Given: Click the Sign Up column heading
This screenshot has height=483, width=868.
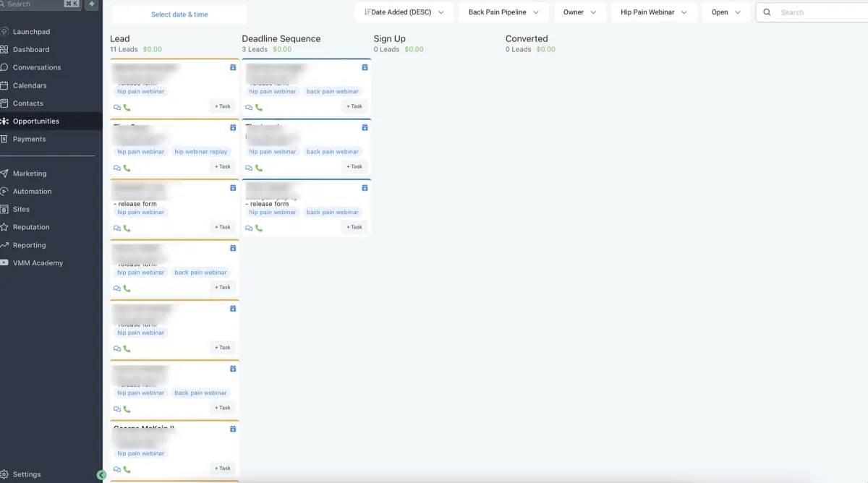Looking at the screenshot, I should coord(390,39).
